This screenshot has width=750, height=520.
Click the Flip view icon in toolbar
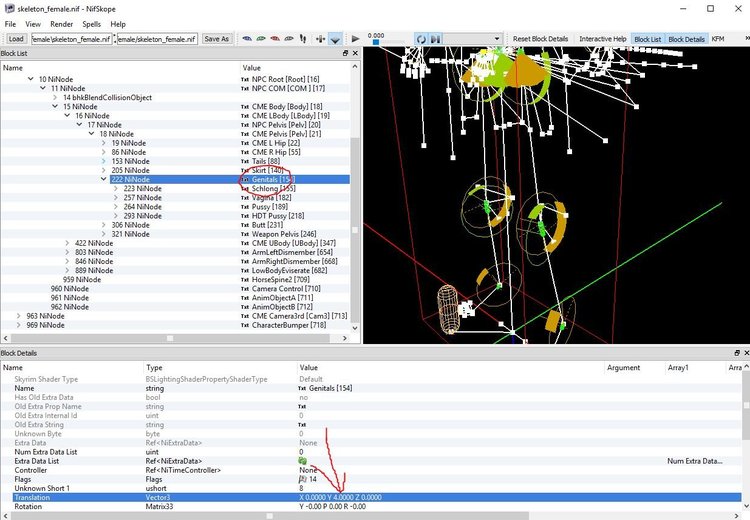320,39
